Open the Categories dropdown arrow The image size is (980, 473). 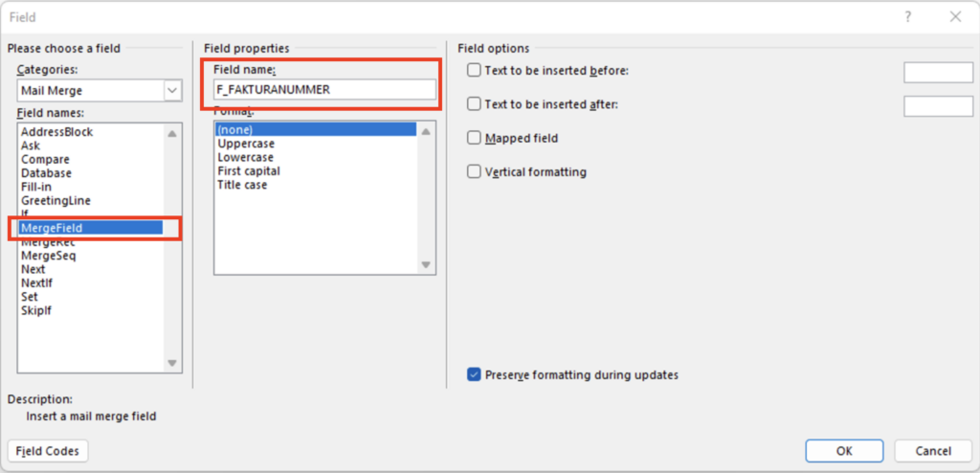click(x=172, y=91)
